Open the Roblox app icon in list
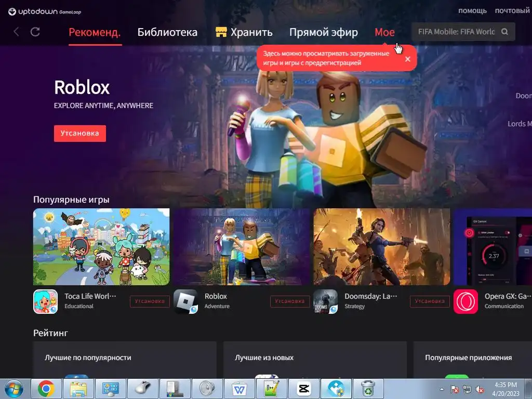The height and width of the screenshot is (399, 532). point(185,302)
